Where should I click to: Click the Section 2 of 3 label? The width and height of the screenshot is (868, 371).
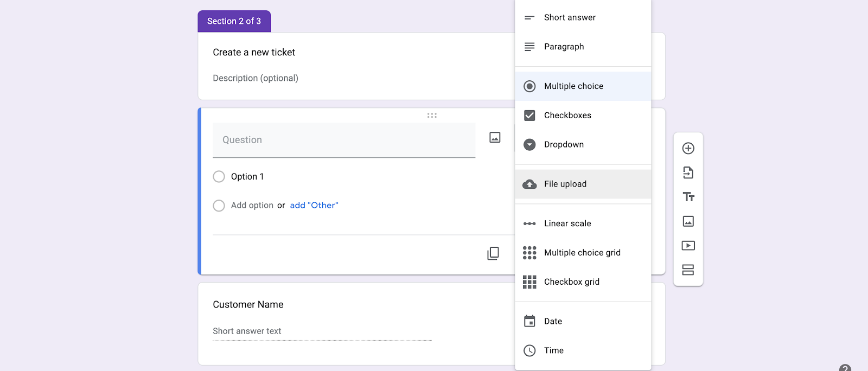tap(234, 21)
